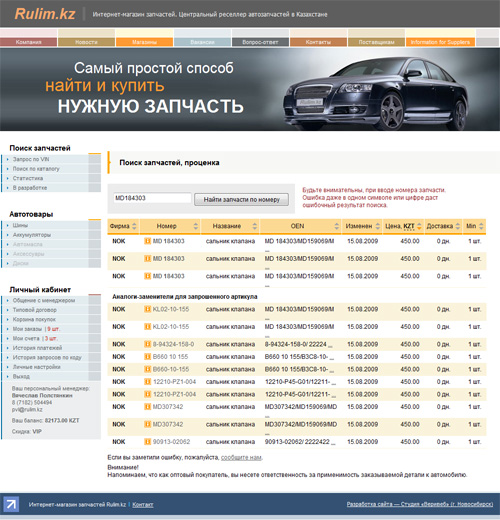Click the orange icon beside KL02-10-155 first row

[147, 309]
